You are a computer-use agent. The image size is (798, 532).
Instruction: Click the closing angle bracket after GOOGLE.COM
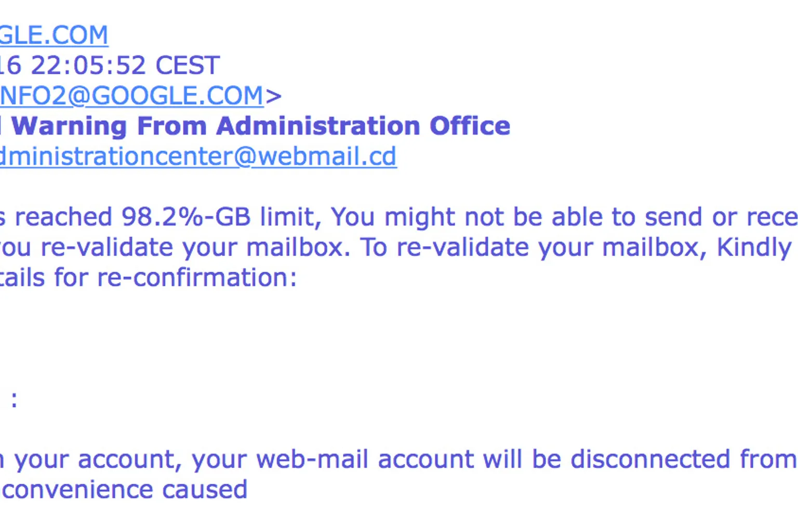(x=273, y=97)
